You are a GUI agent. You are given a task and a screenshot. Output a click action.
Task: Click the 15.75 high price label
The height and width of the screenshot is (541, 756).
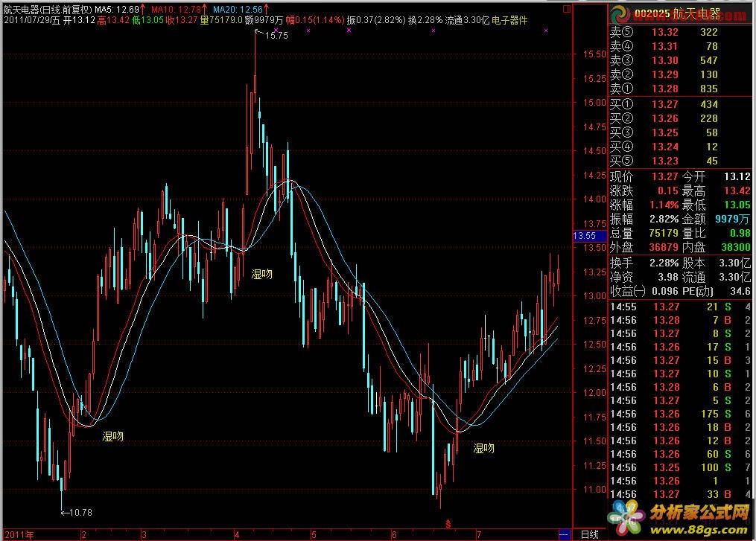pos(276,35)
